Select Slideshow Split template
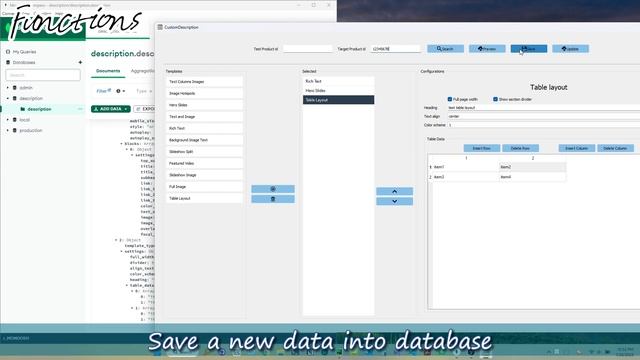This screenshot has height=360, width=640. click(204, 151)
